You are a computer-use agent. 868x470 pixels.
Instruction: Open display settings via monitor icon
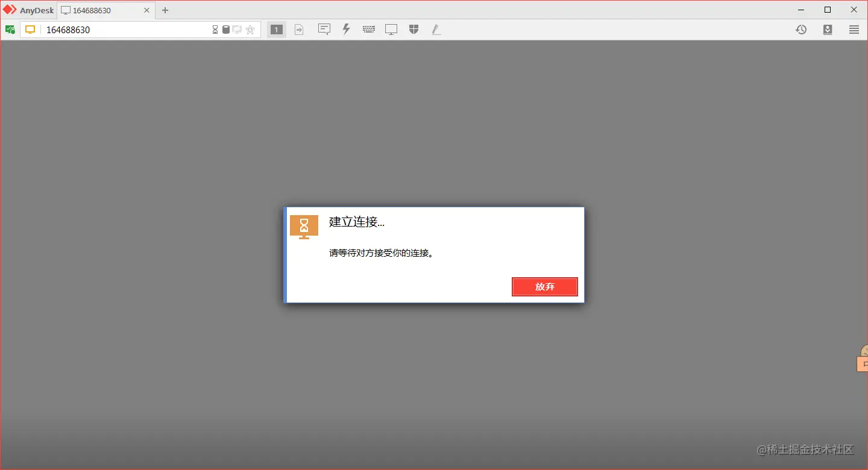pyautogui.click(x=391, y=29)
